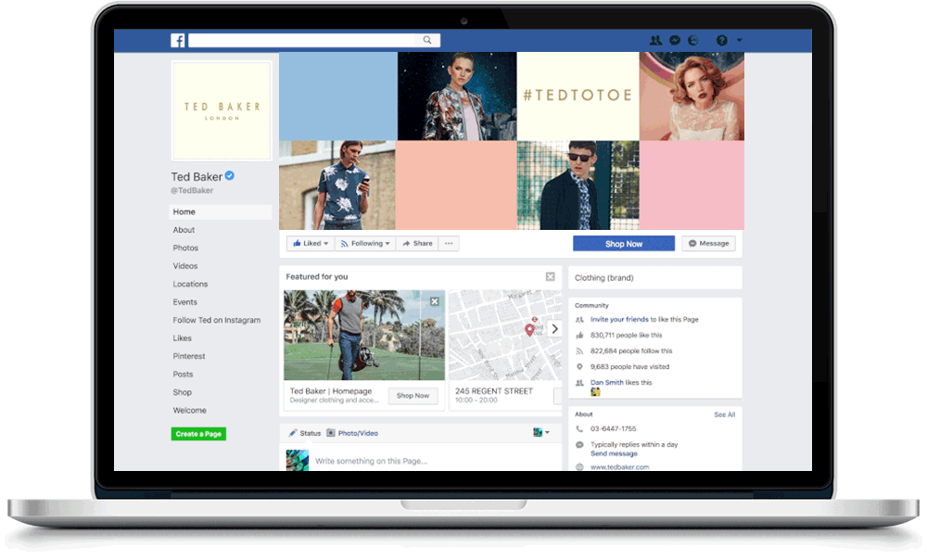Open the more options ellipsis button
This screenshot has width=927, height=560.
pyautogui.click(x=449, y=244)
